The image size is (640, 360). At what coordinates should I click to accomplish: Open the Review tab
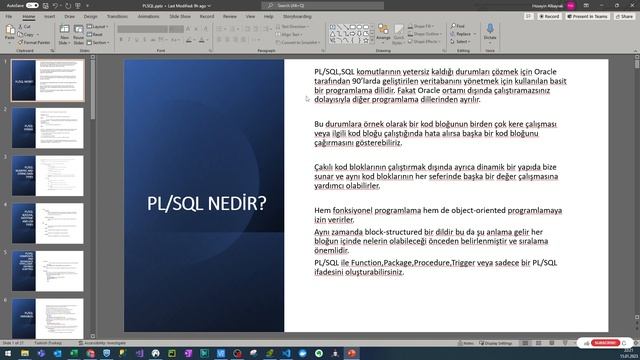[229, 16]
